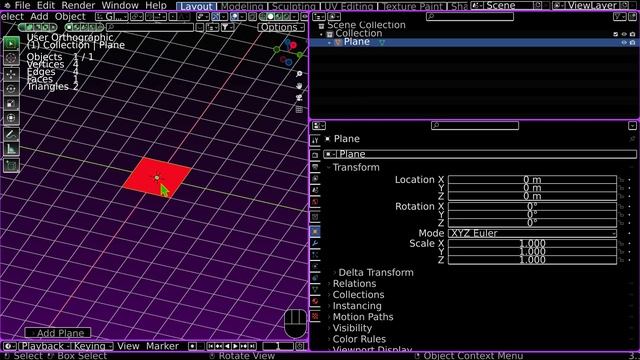Open the timeline Keying popover
The image size is (640, 360).
pyautogui.click(x=93, y=346)
